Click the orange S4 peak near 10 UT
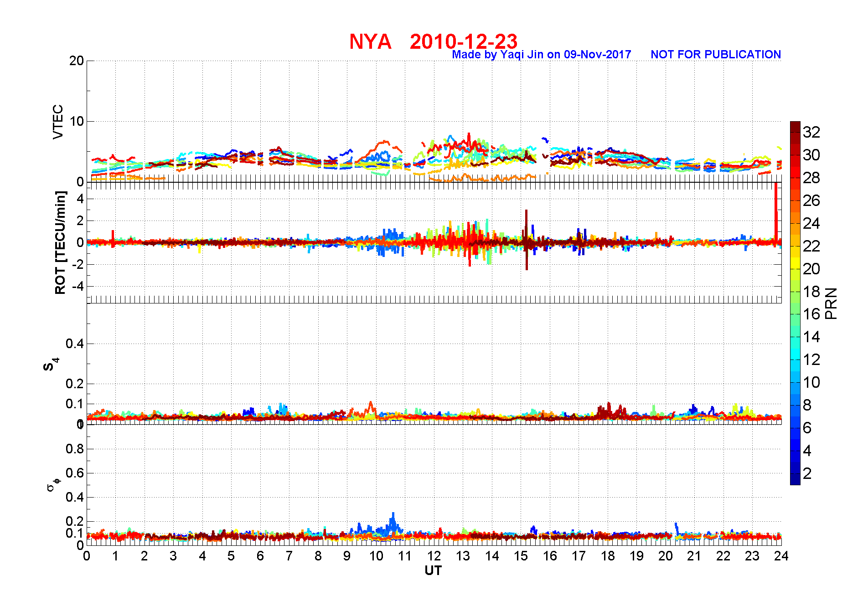The image size is (868, 606). pos(371,408)
